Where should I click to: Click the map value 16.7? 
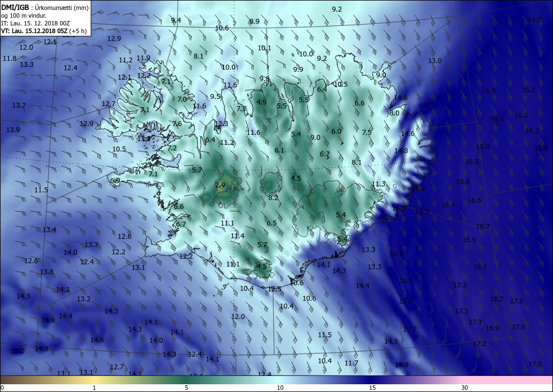tap(483, 226)
